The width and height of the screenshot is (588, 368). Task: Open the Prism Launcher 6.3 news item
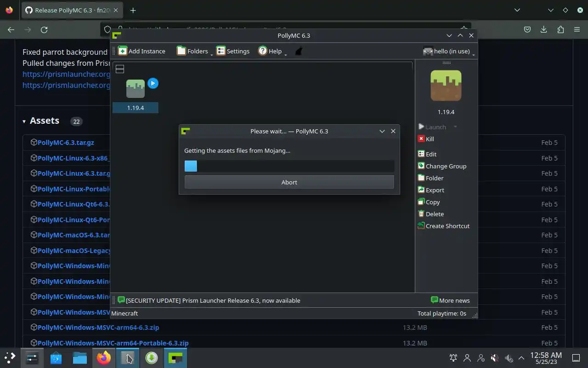click(209, 300)
